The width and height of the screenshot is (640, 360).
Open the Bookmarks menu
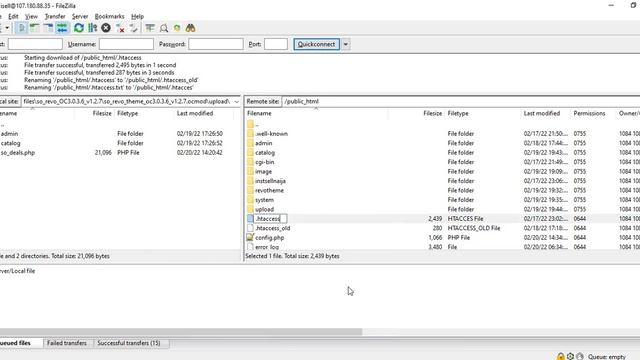point(109,16)
